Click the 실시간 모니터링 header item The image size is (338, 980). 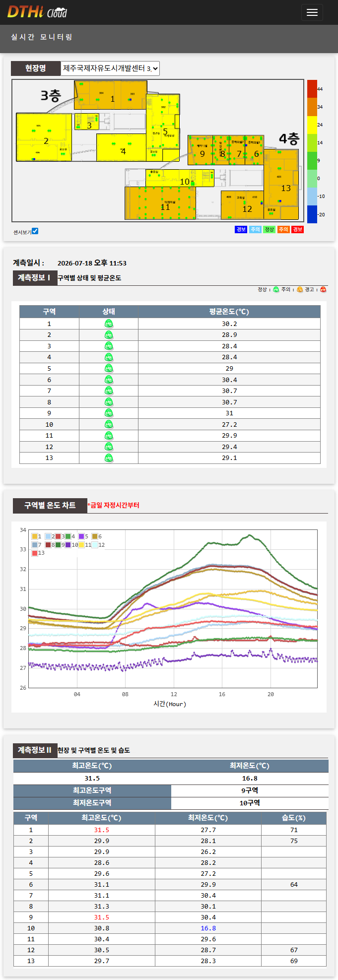42,37
